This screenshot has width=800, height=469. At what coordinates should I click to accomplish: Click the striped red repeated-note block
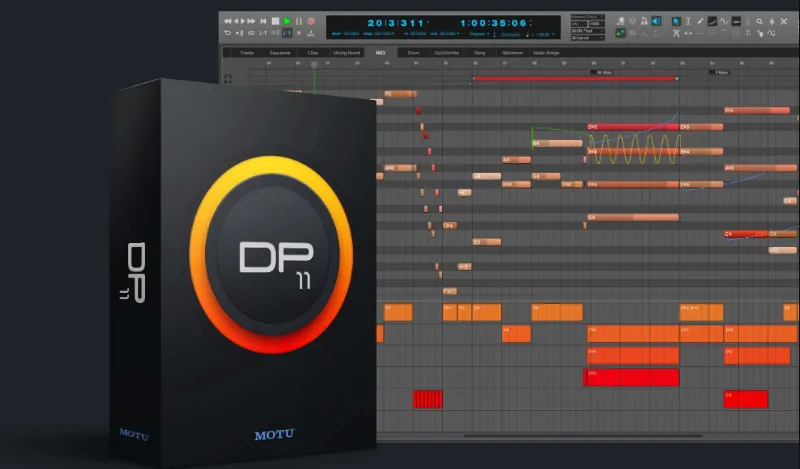pos(428,399)
